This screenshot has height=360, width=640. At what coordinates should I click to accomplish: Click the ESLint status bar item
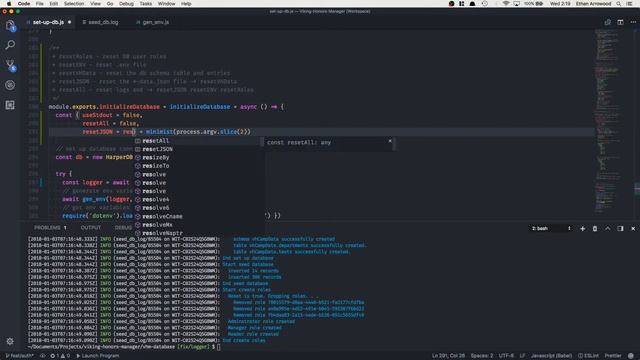(588, 356)
